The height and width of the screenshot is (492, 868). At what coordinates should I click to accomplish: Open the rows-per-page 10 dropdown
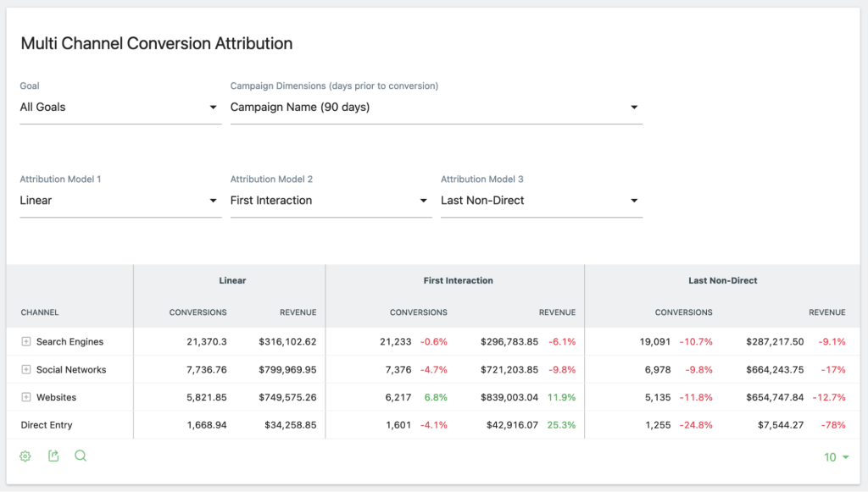836,456
